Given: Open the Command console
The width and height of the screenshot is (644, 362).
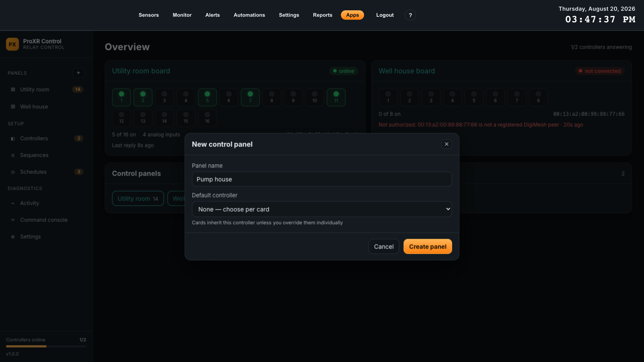Looking at the screenshot, I should [x=46, y=220].
